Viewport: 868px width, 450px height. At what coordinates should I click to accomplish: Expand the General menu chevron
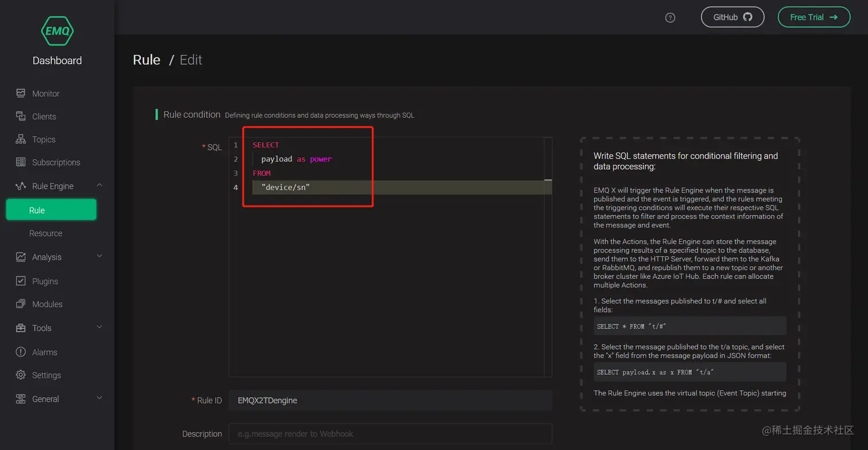coord(99,398)
